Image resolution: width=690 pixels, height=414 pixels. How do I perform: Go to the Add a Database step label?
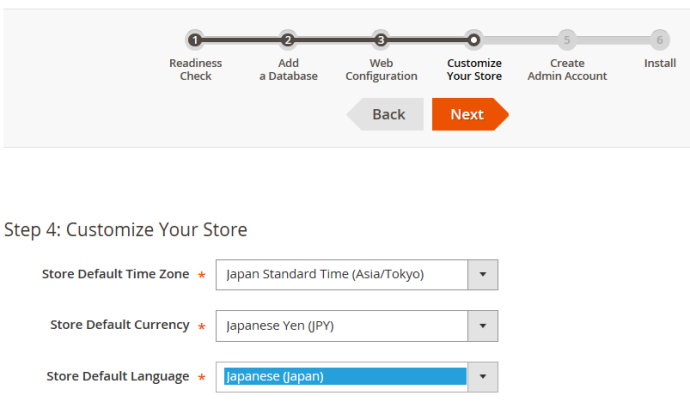[288, 69]
